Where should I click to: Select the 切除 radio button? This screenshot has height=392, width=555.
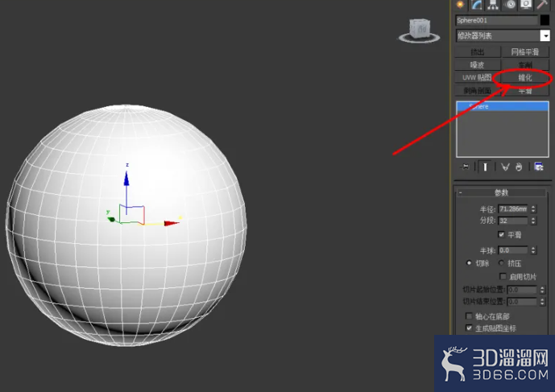coord(469,263)
